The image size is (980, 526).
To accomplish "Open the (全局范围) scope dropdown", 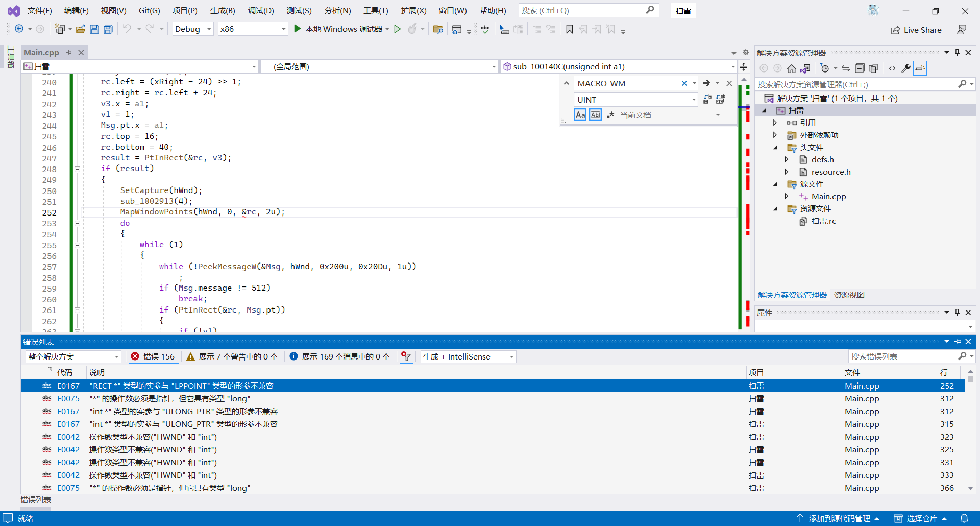I will [x=379, y=67].
